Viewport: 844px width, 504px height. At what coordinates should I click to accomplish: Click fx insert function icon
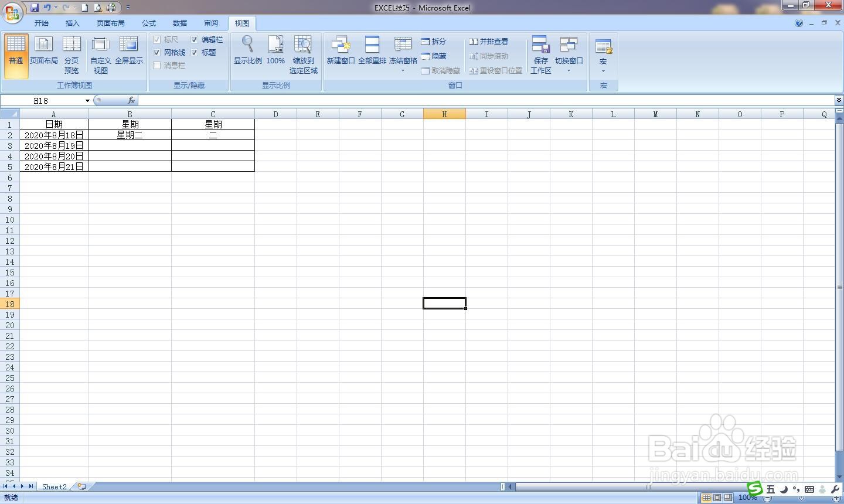pyautogui.click(x=131, y=101)
